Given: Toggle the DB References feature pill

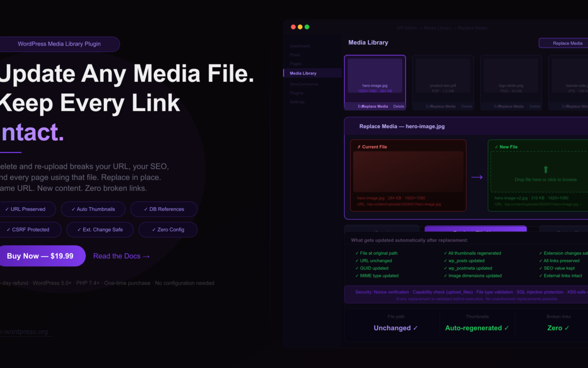Looking at the screenshot, I should (x=164, y=209).
